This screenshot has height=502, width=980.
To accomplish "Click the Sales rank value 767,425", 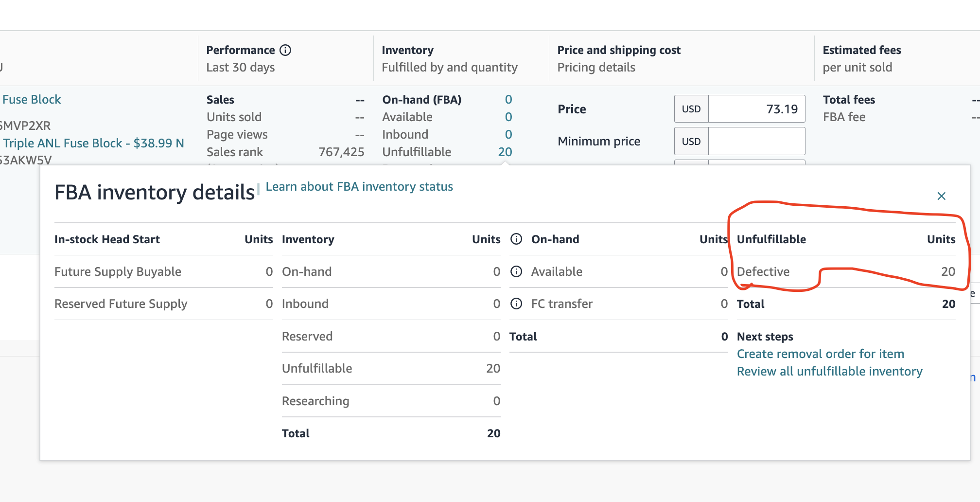I will pyautogui.click(x=341, y=152).
